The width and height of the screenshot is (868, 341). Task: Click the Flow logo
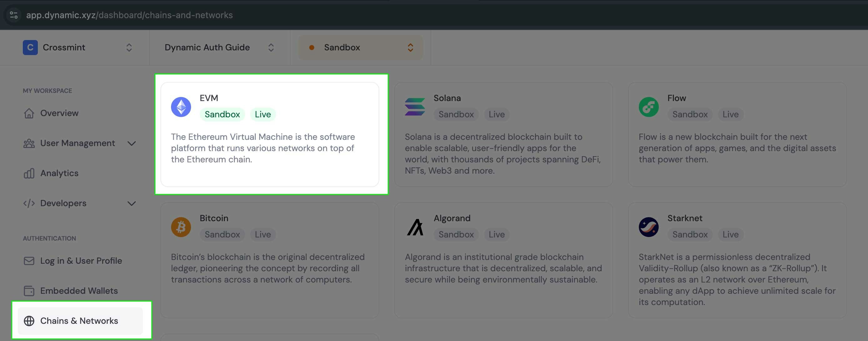648,107
